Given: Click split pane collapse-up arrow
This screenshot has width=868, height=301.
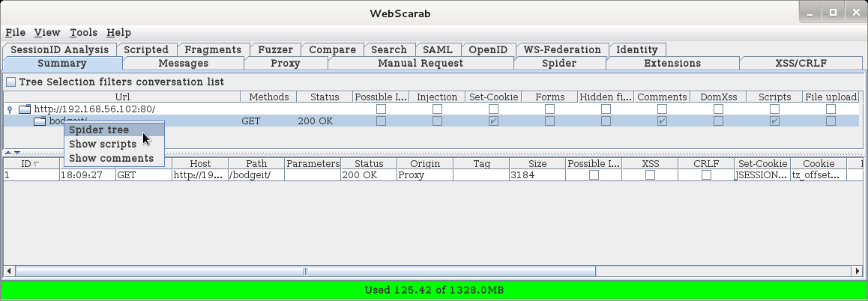Looking at the screenshot, I should [8, 153].
